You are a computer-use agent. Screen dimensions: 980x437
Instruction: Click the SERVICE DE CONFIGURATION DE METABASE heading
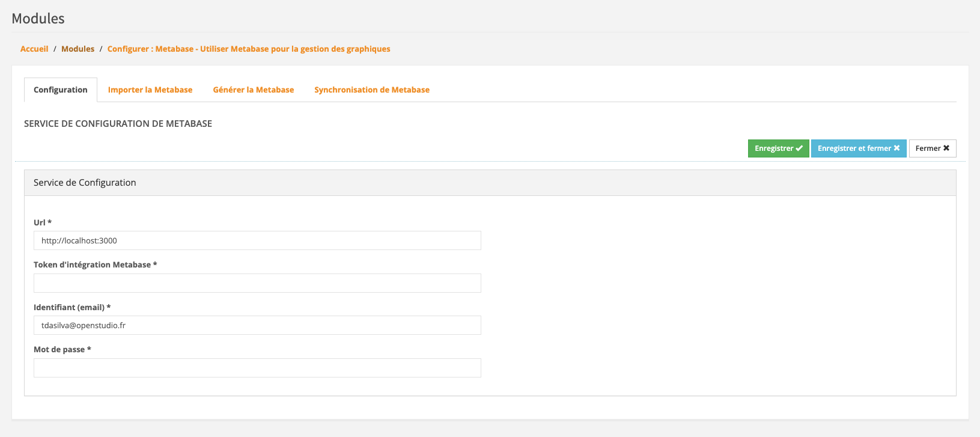(x=118, y=123)
